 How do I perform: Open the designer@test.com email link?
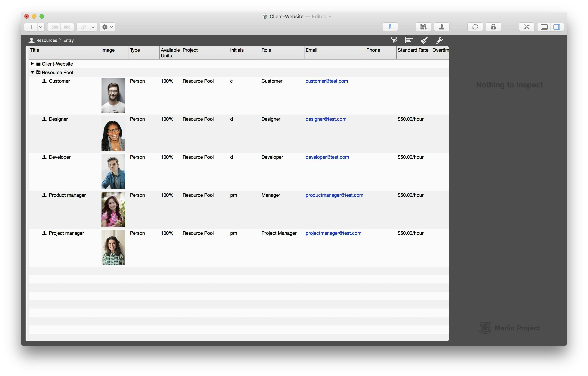pos(326,119)
